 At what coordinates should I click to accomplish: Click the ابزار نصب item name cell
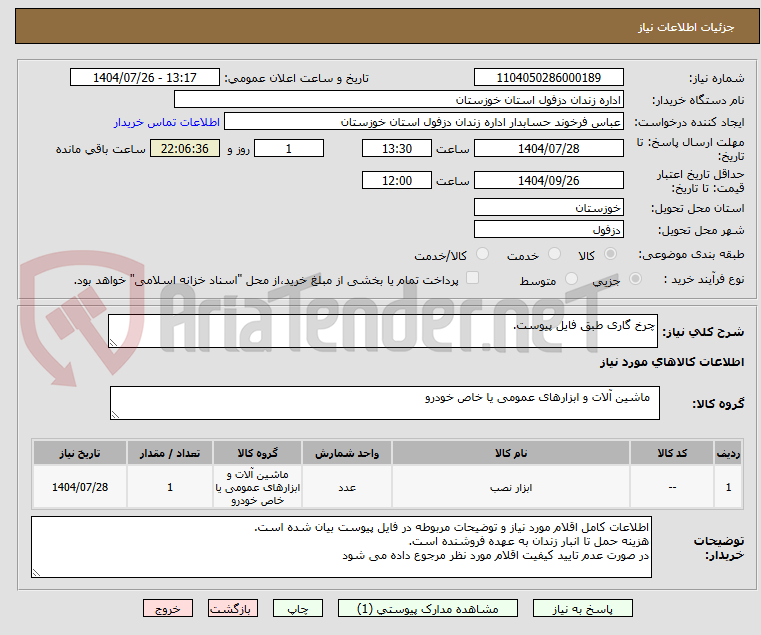tap(511, 487)
